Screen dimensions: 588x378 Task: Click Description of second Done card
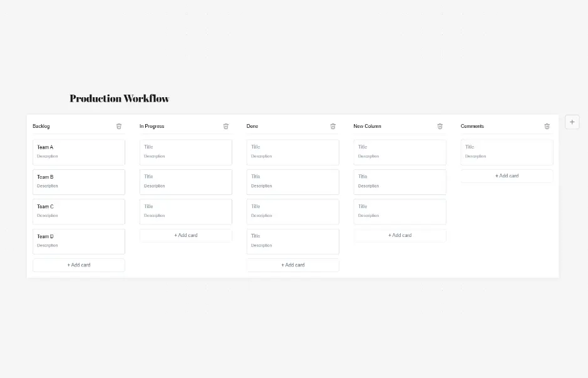pos(261,186)
